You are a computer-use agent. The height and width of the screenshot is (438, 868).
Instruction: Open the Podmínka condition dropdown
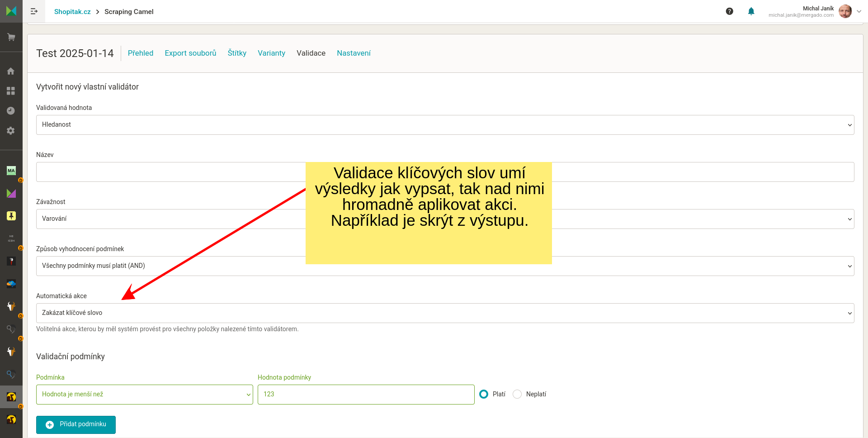144,395
